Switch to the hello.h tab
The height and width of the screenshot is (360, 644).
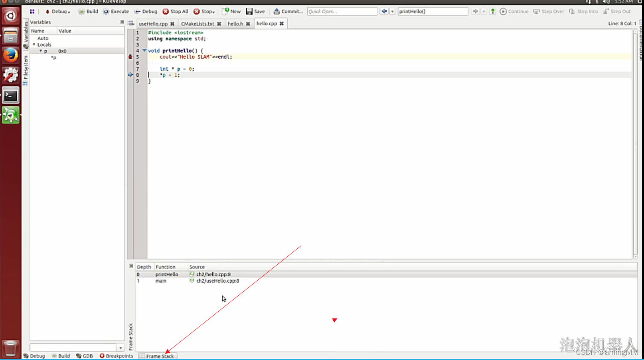point(235,24)
